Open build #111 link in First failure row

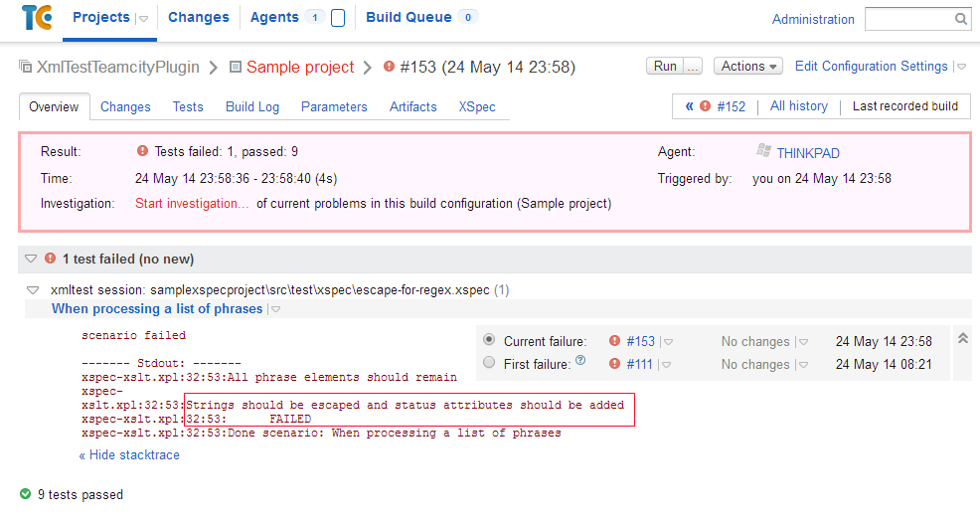coord(639,364)
